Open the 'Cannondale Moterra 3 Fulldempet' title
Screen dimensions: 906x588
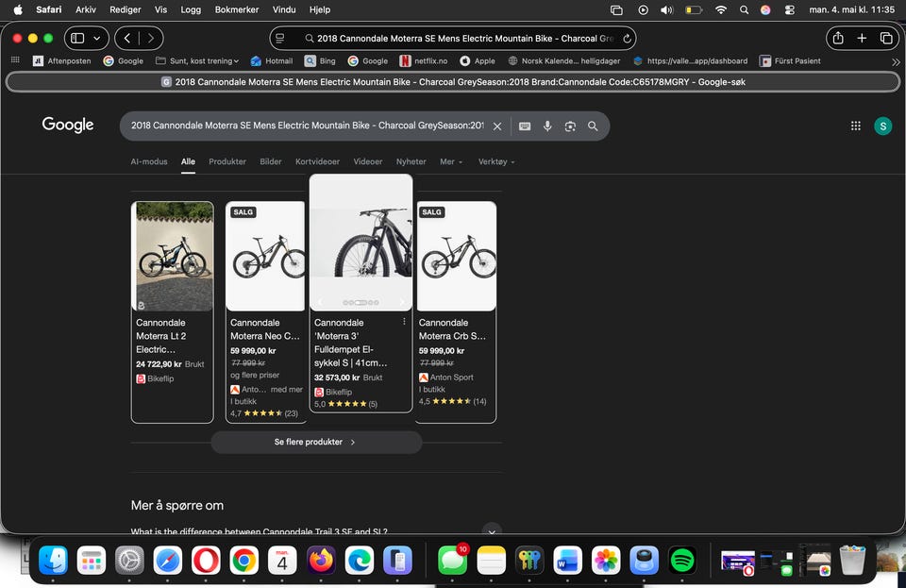tap(351, 343)
